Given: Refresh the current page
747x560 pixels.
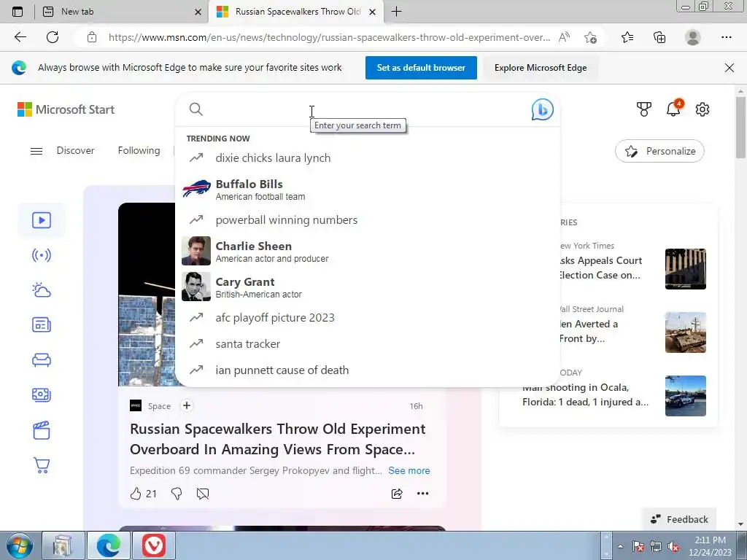Looking at the screenshot, I should tap(53, 37).
